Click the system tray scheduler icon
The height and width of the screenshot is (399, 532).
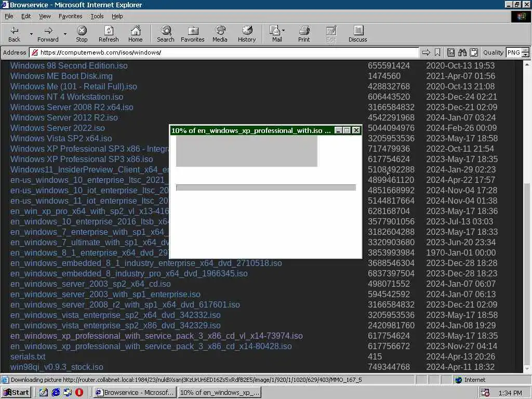coord(485,393)
